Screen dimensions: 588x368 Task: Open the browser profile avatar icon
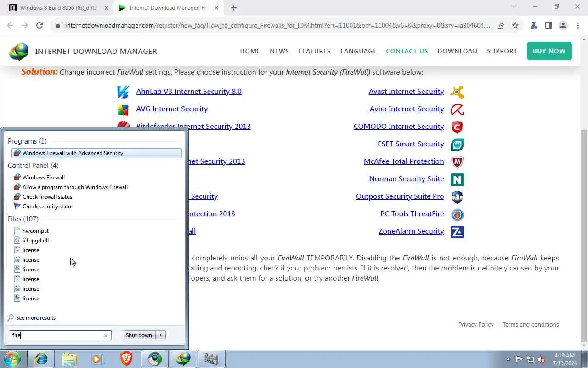[x=563, y=25]
